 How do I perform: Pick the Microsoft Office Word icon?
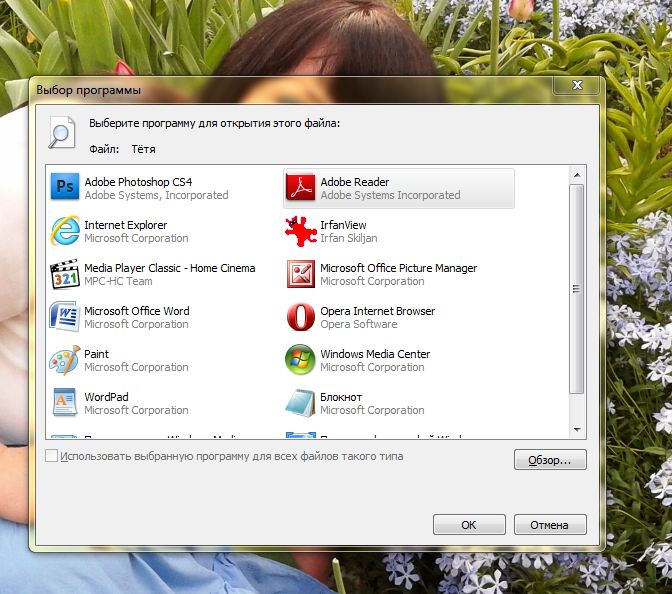click(65, 317)
